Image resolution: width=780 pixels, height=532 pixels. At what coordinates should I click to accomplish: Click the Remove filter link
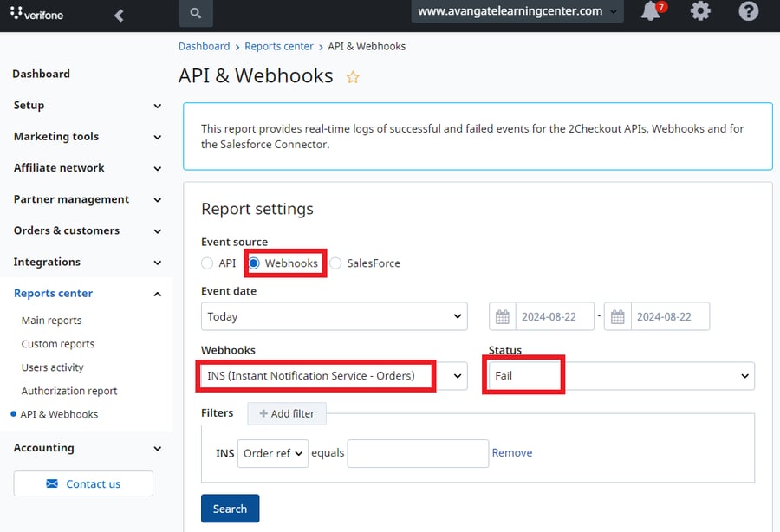point(512,453)
